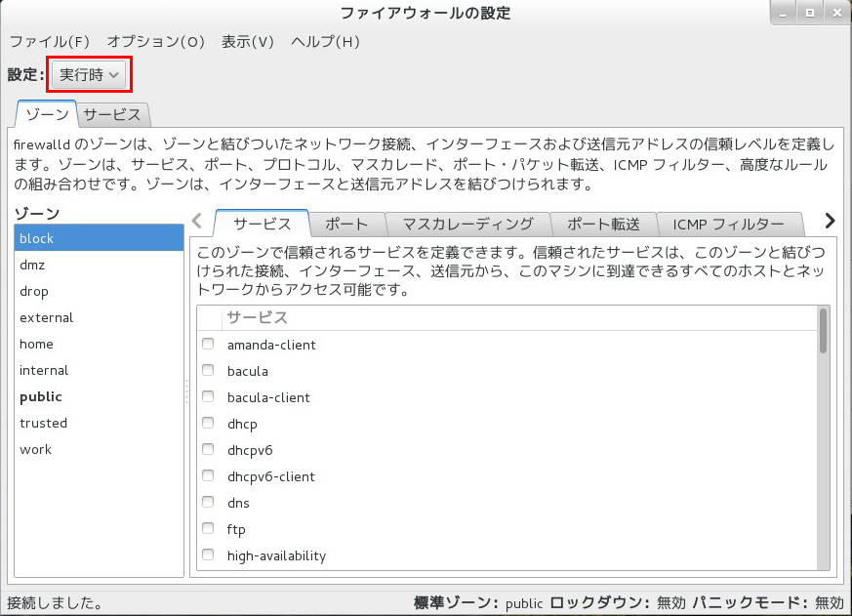The width and height of the screenshot is (852, 616).
Task: Open the マスカレーディング tab
Action: click(x=467, y=224)
